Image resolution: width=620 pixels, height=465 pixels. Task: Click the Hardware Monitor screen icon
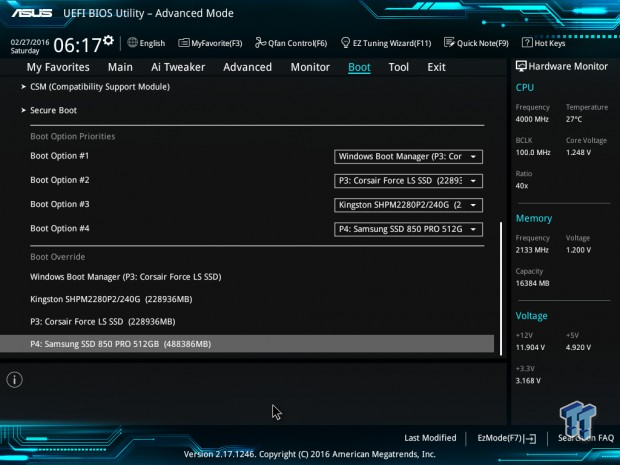tap(521, 66)
